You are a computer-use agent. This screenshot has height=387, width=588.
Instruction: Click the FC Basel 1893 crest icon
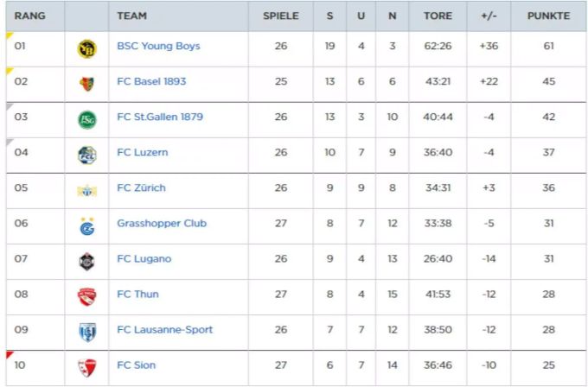click(x=86, y=84)
